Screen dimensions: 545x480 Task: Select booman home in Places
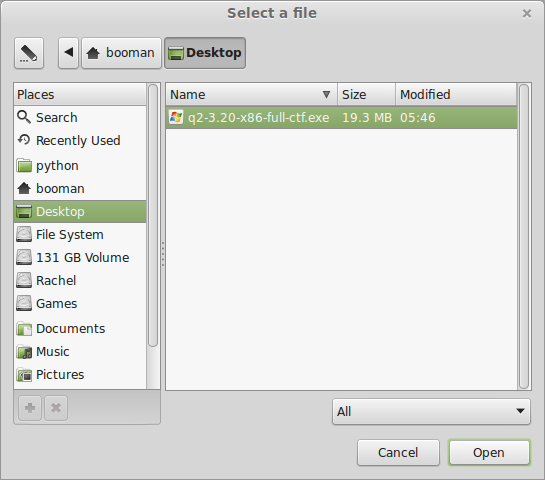tap(80, 188)
